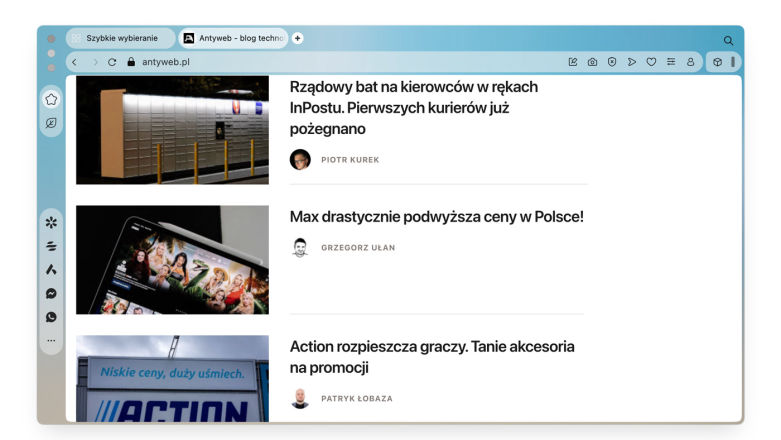Screen dimensions: 781x440
Task: Show more sidebar options (three dots)
Action: click(51, 341)
